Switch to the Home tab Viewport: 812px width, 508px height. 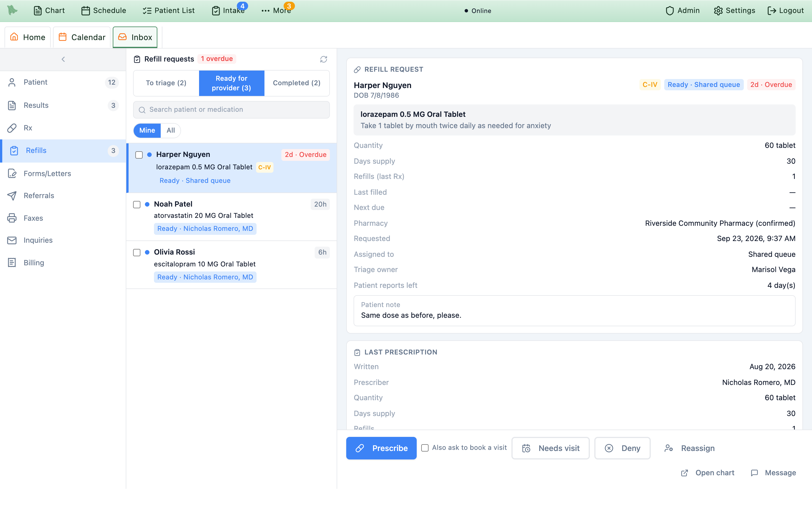(x=28, y=37)
